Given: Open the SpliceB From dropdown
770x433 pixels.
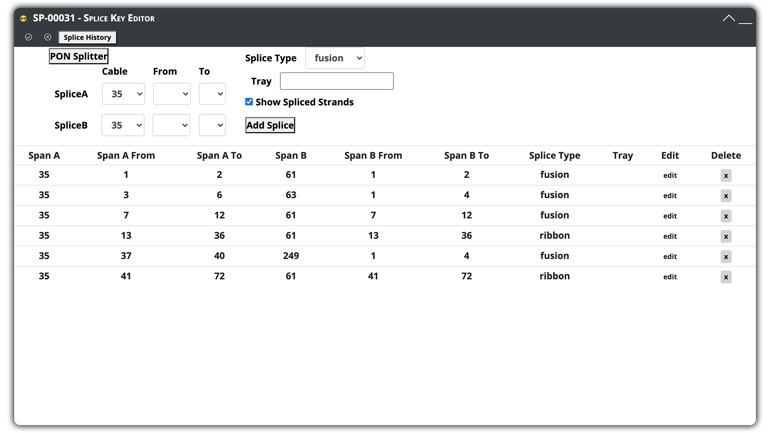Looking at the screenshot, I should tap(171, 125).
